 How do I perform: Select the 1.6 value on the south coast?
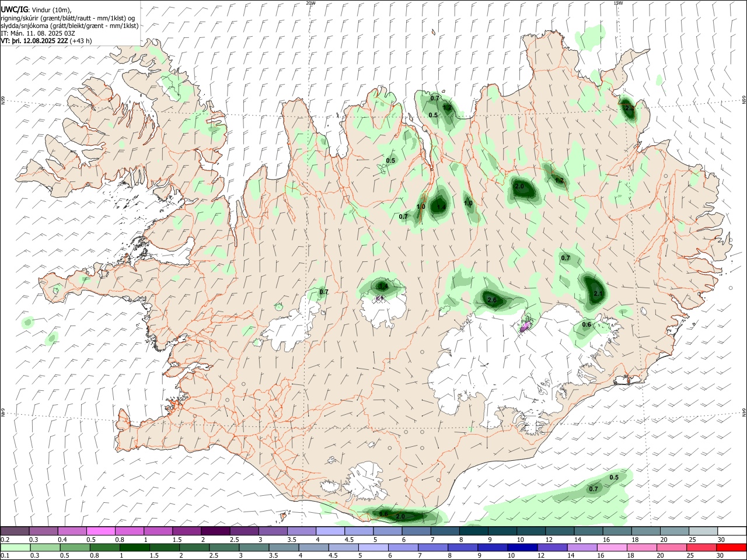(383, 514)
